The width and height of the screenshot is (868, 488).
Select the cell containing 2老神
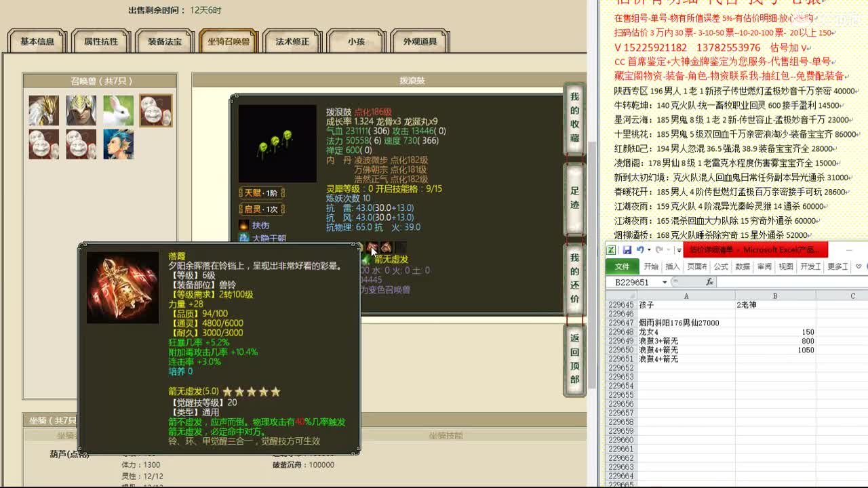pos(775,306)
